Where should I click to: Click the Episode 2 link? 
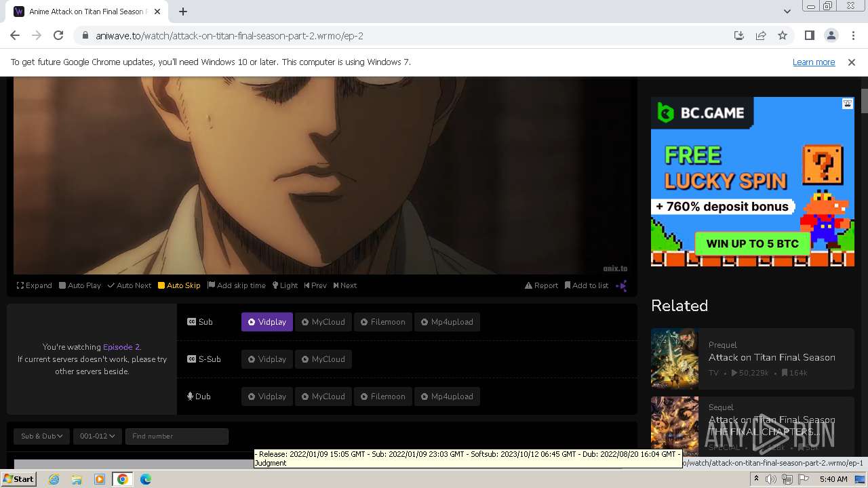tap(121, 347)
